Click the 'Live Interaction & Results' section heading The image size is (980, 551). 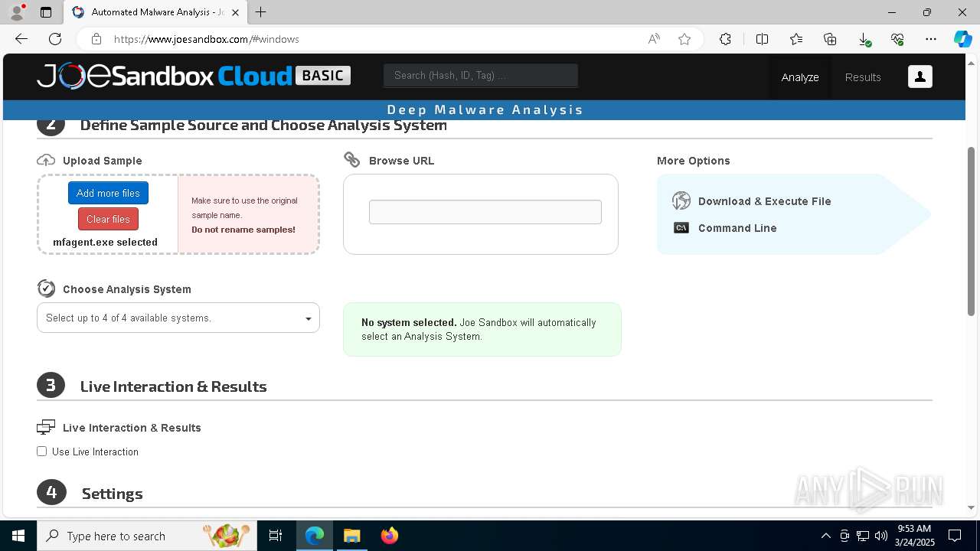coord(174,386)
